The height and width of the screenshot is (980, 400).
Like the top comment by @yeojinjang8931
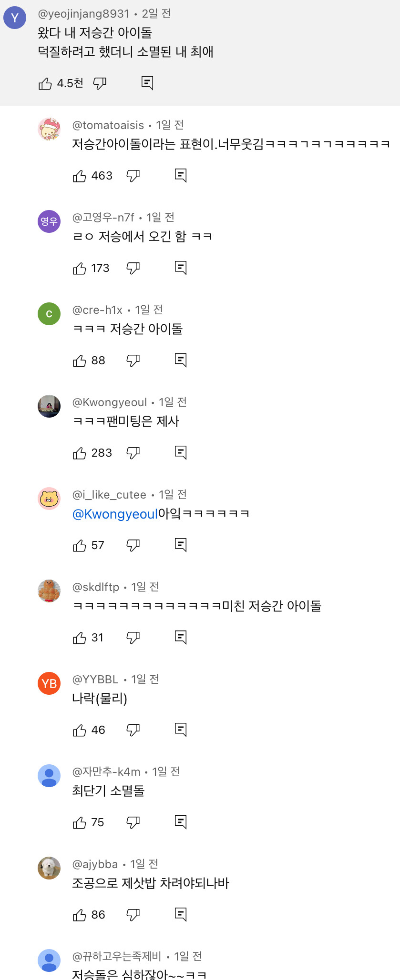point(45,84)
